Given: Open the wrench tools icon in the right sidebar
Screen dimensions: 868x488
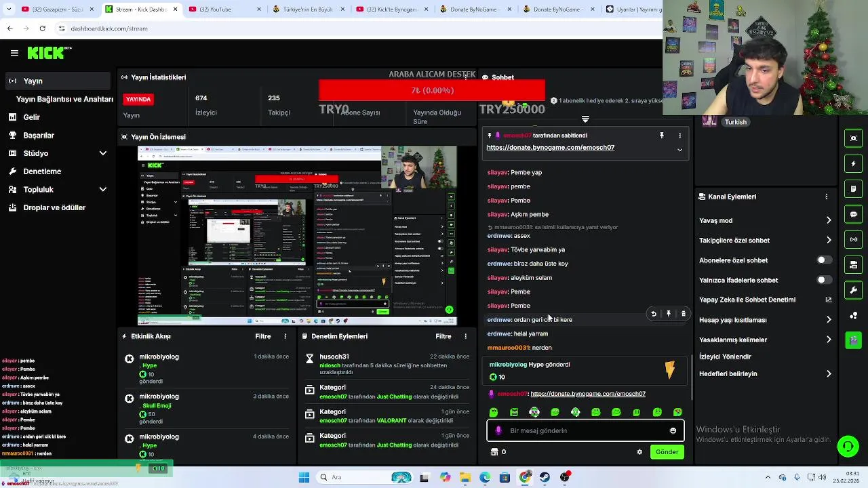Looking at the screenshot, I should pyautogui.click(x=854, y=290).
